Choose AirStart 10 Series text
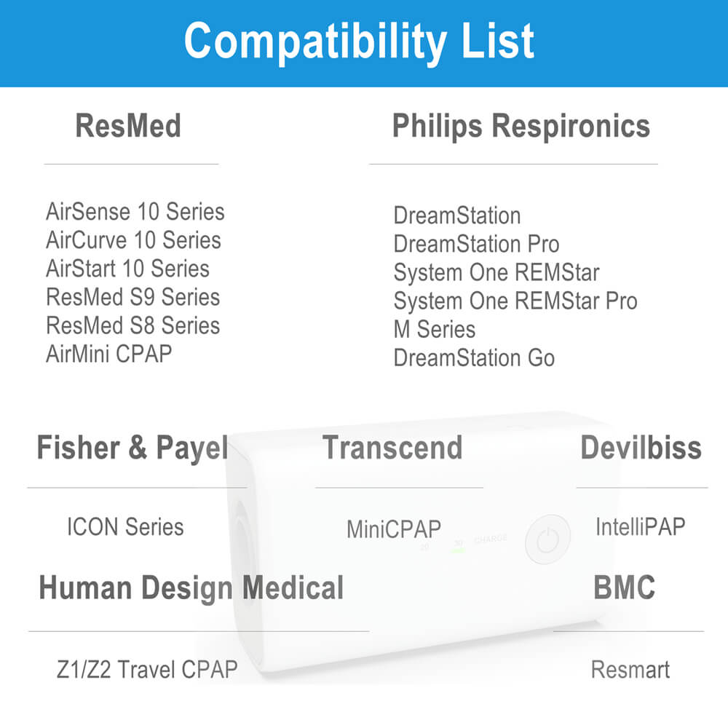728x728 pixels. point(127,269)
